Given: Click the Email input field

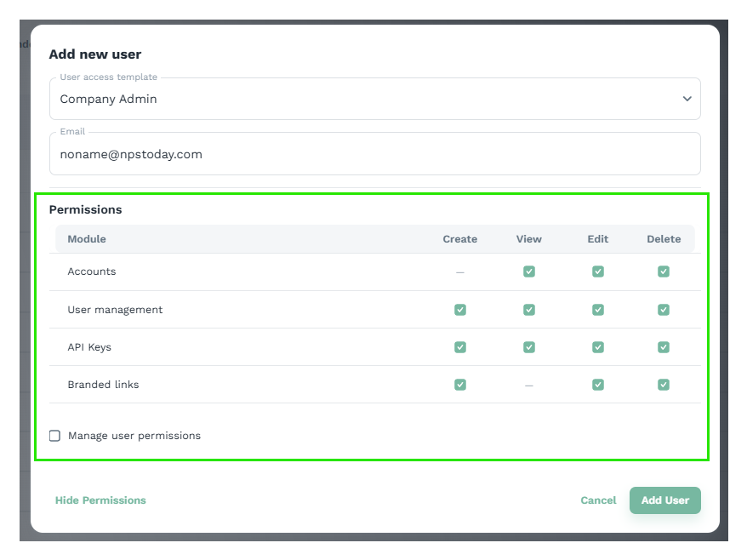Looking at the screenshot, I should (x=375, y=154).
